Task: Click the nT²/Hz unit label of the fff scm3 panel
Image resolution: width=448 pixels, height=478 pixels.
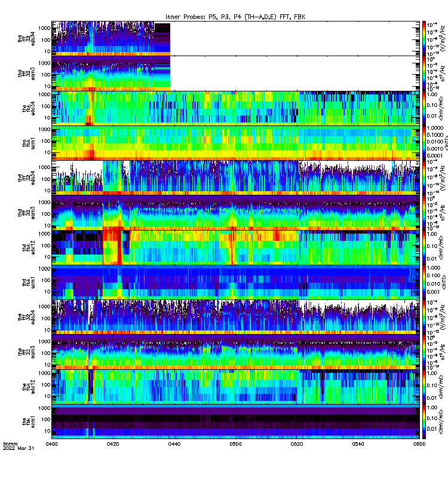Action: click(x=444, y=352)
